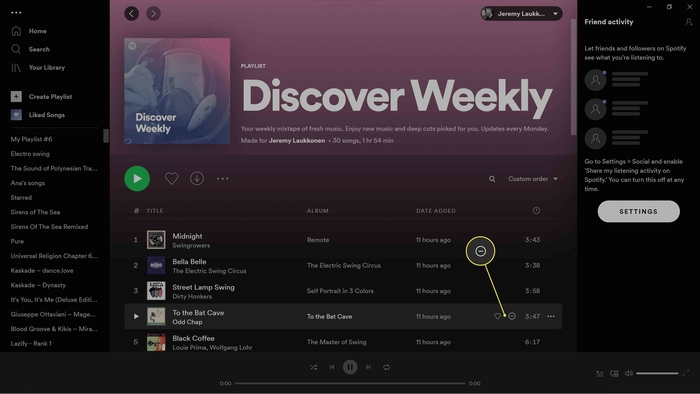
Task: Open Kaskade – Dynasty playlist
Action: tap(38, 285)
